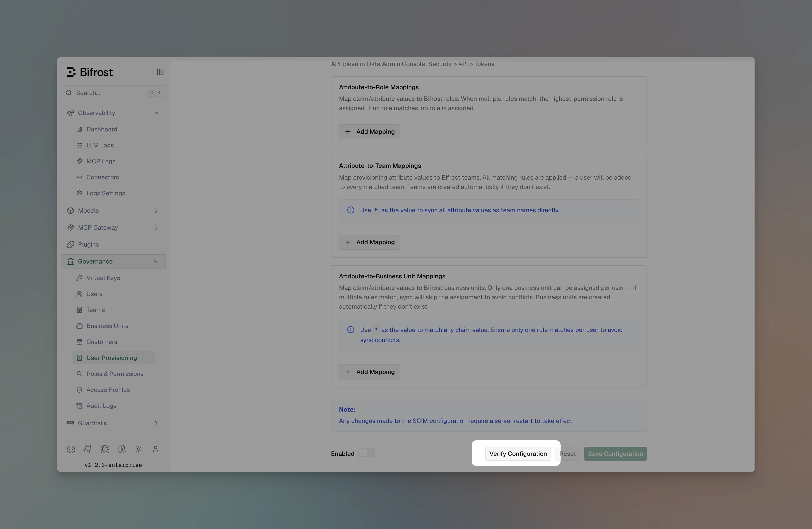Click Save Configuration

(x=615, y=454)
